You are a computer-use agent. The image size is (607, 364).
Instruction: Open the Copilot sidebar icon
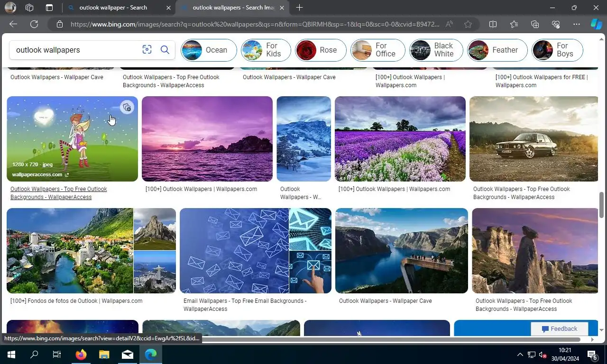596,24
